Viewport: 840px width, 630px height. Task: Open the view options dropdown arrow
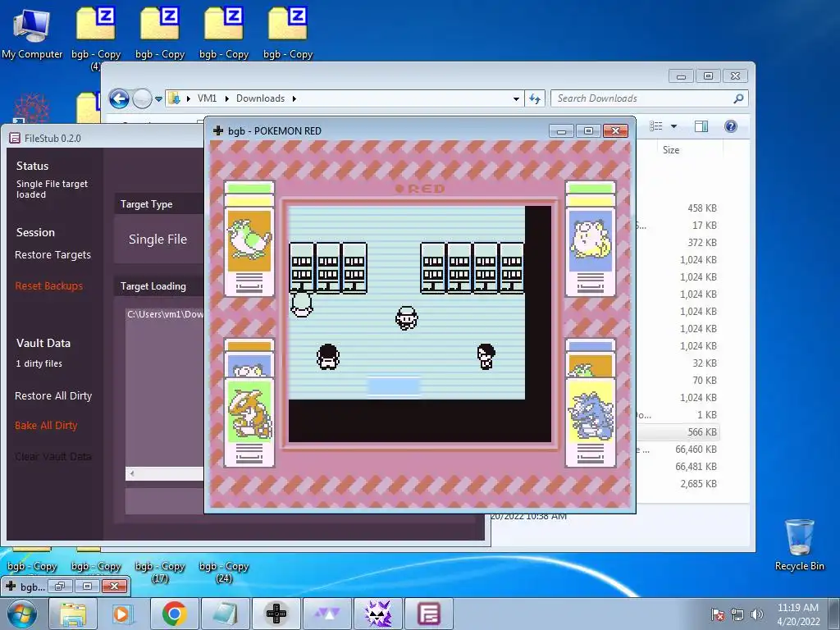(x=674, y=126)
